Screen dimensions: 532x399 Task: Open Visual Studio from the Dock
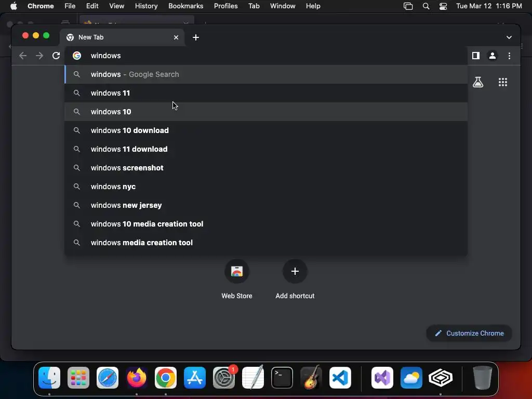click(x=382, y=378)
